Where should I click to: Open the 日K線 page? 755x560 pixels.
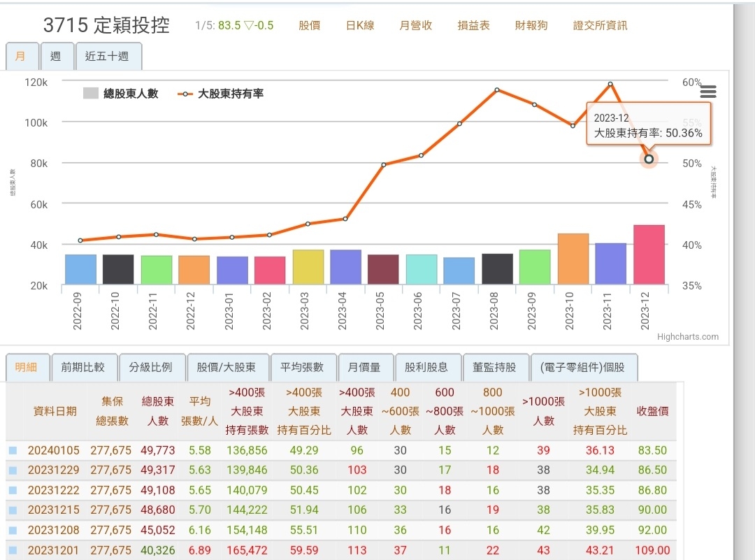point(359,24)
